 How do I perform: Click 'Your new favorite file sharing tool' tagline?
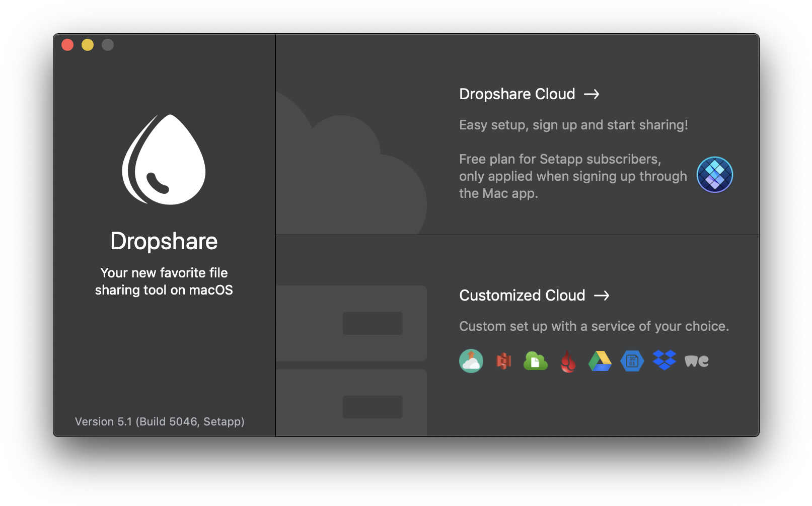pyautogui.click(x=164, y=281)
